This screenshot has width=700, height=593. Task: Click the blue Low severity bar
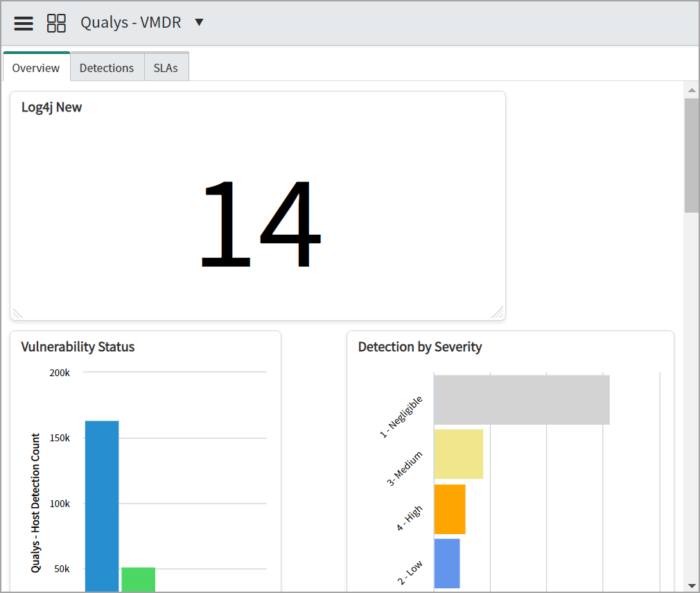point(447,563)
